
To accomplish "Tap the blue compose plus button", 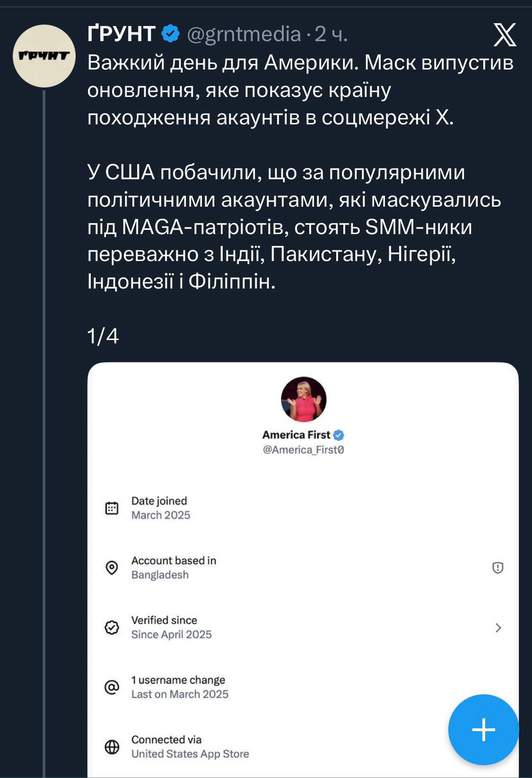I will coord(483,729).
